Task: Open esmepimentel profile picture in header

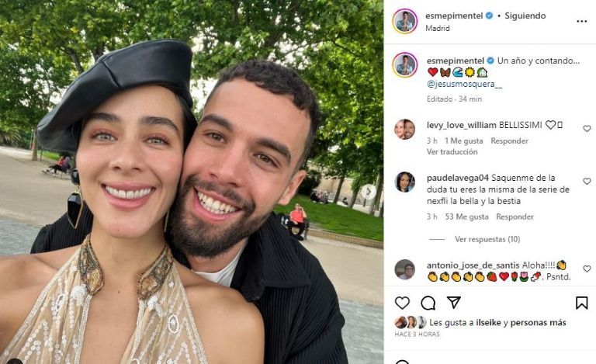Action: click(405, 21)
